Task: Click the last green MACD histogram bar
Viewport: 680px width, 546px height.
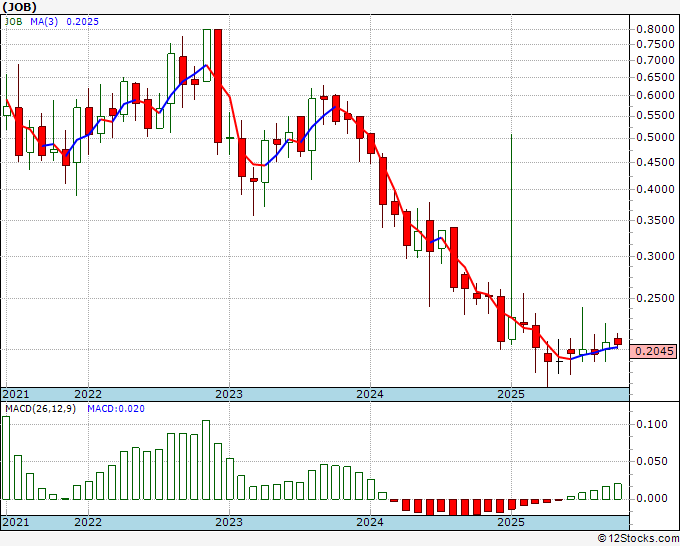Action: (618, 491)
